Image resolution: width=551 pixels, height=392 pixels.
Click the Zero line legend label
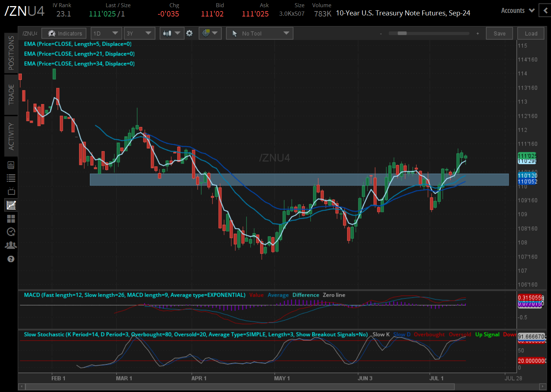coord(334,295)
